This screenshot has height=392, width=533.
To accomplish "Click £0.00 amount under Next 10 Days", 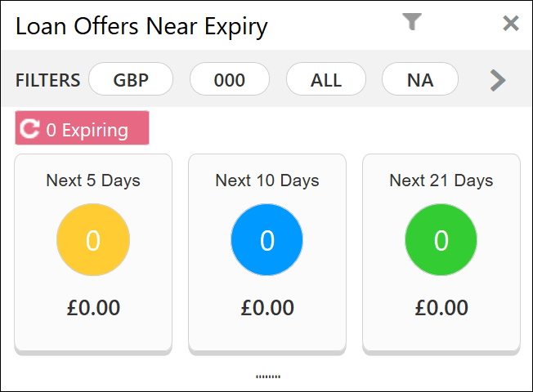I will (x=267, y=307).
